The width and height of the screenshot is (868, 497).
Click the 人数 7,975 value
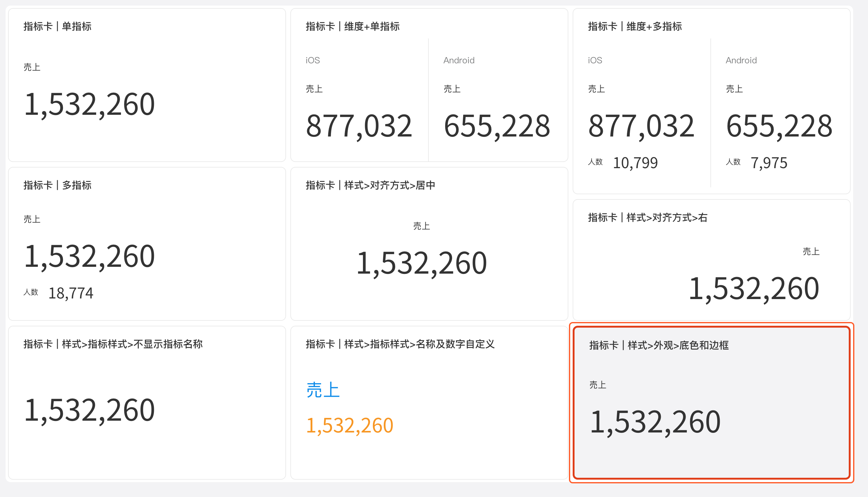click(769, 163)
